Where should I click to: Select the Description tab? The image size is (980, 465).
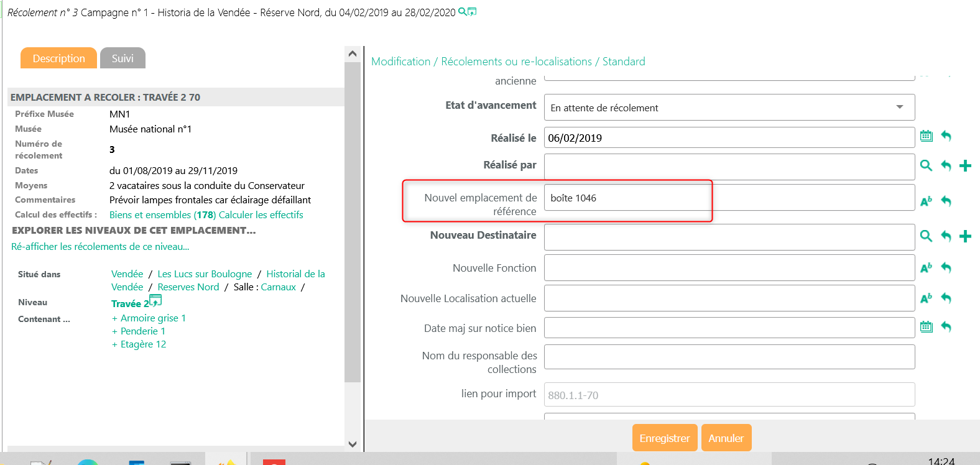(58, 58)
